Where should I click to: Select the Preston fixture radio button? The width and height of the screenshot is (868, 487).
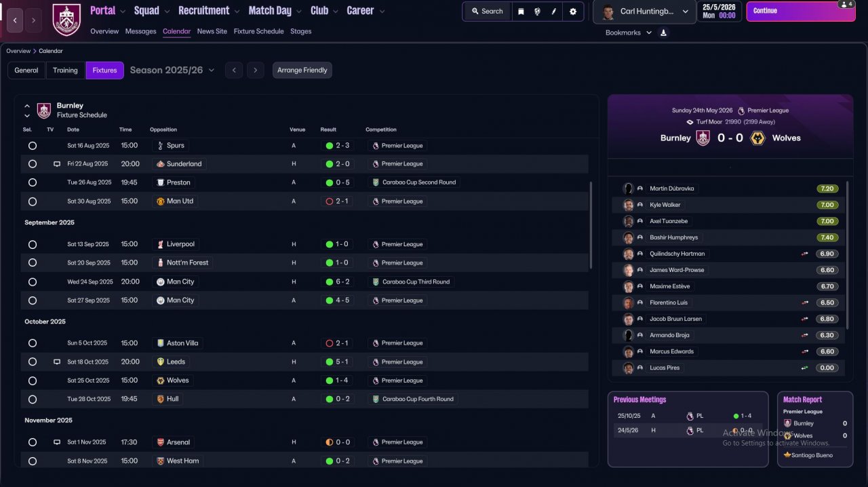point(33,182)
